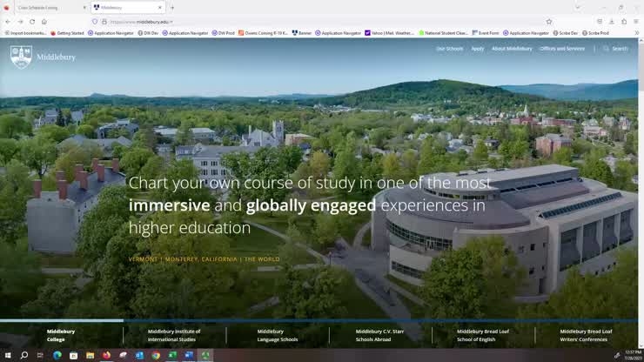Show more bookmarks with the overflow chevron
This screenshot has height=362, width=644.
[637, 33]
